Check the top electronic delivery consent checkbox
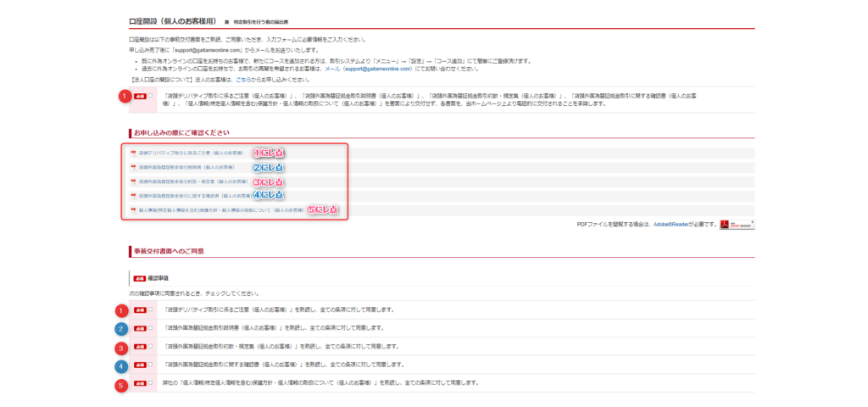 (x=151, y=96)
